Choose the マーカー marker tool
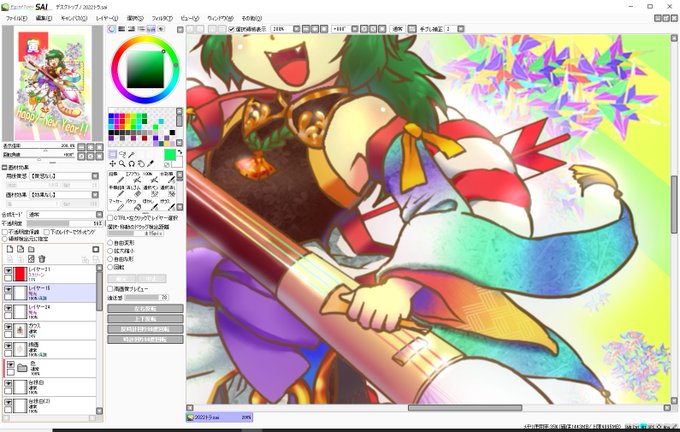 [x=115, y=204]
